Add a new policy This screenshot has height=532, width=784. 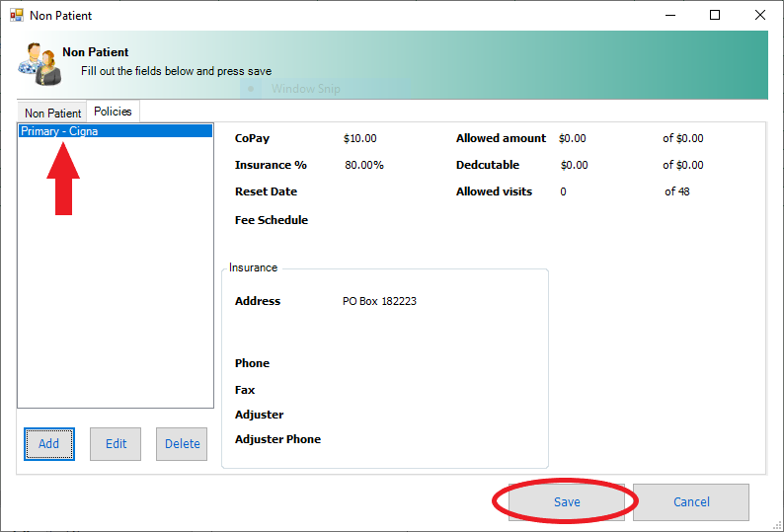click(x=49, y=444)
